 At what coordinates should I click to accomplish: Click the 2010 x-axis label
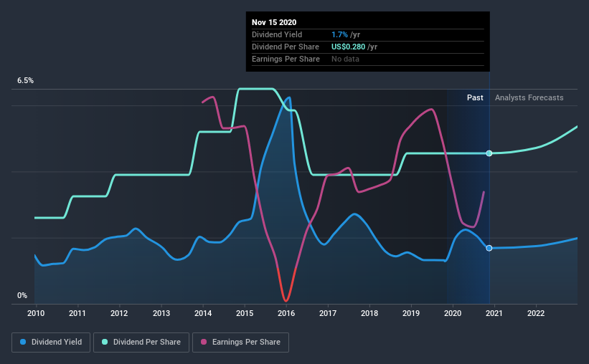tap(36, 313)
